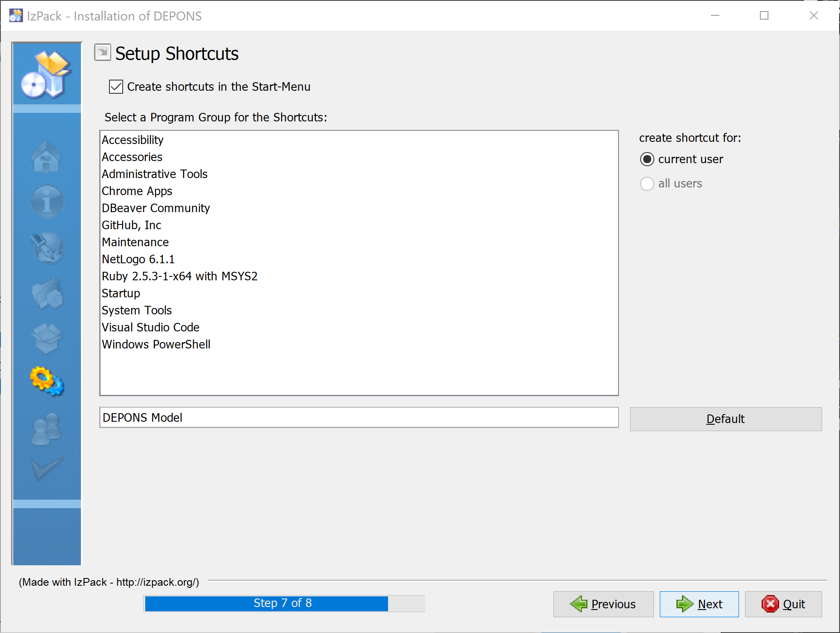Choose Chrome Apps in the list

359,191
